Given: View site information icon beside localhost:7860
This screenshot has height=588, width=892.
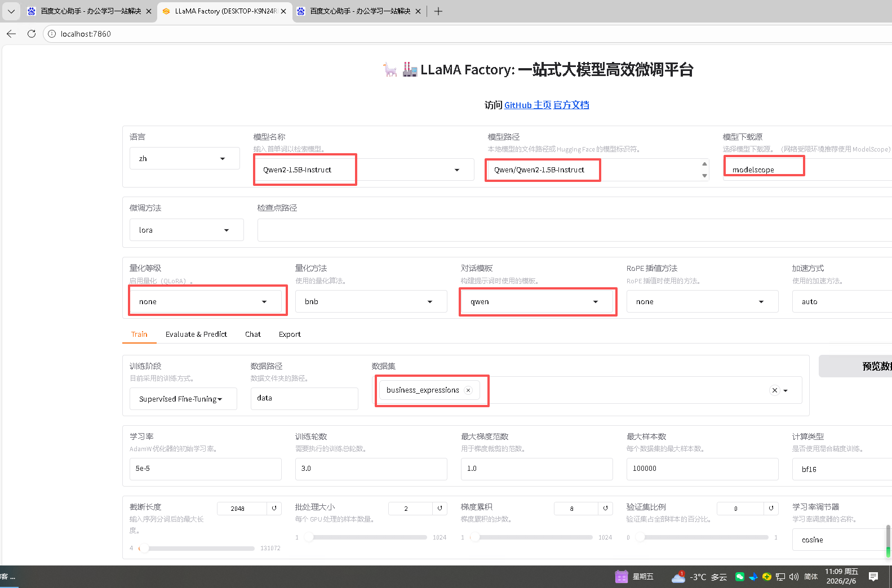Looking at the screenshot, I should pyautogui.click(x=52, y=34).
